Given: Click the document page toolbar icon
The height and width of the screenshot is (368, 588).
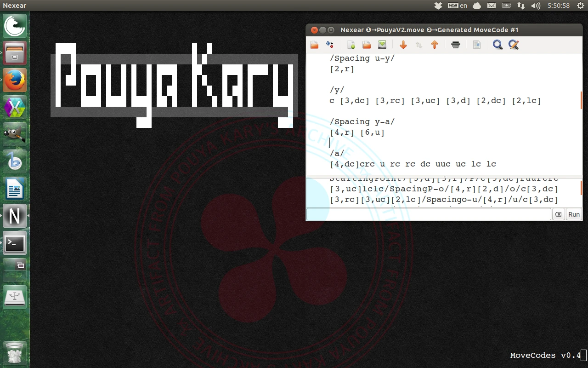Looking at the screenshot, I should pyautogui.click(x=477, y=45).
